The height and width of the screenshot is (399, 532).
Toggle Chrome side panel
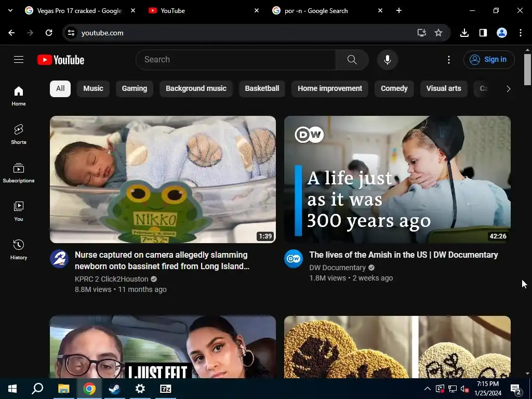tap(483, 33)
